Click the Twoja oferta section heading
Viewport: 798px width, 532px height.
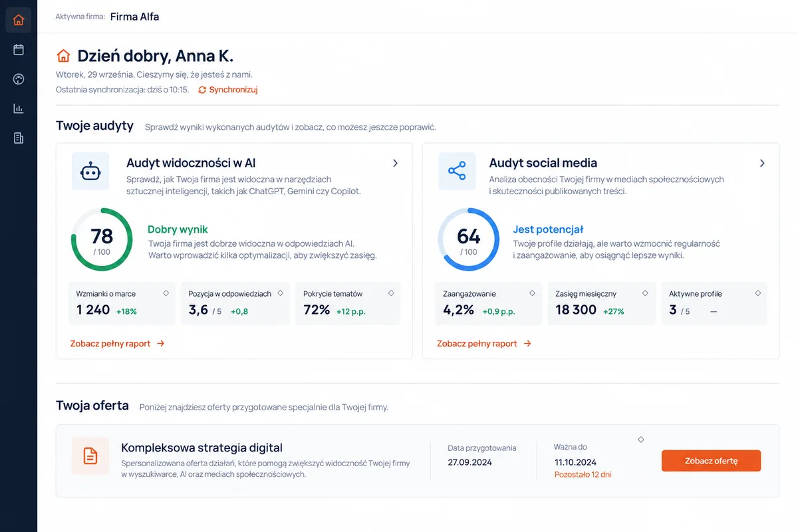[x=92, y=405]
